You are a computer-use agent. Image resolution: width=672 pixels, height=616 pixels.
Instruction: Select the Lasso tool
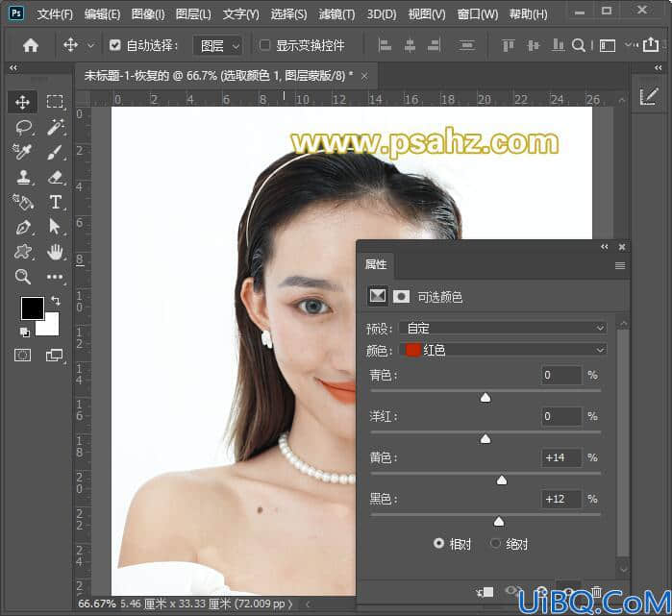24,127
